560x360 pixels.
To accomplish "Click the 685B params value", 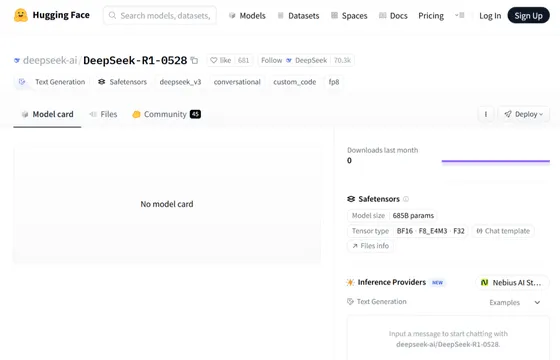I will click(x=413, y=216).
